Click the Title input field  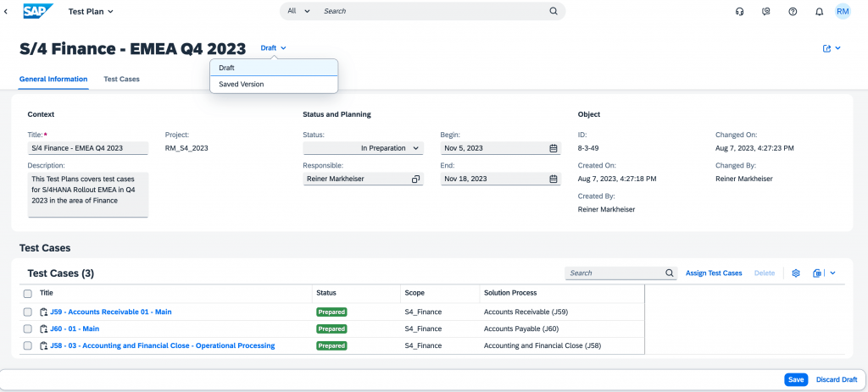click(88, 148)
